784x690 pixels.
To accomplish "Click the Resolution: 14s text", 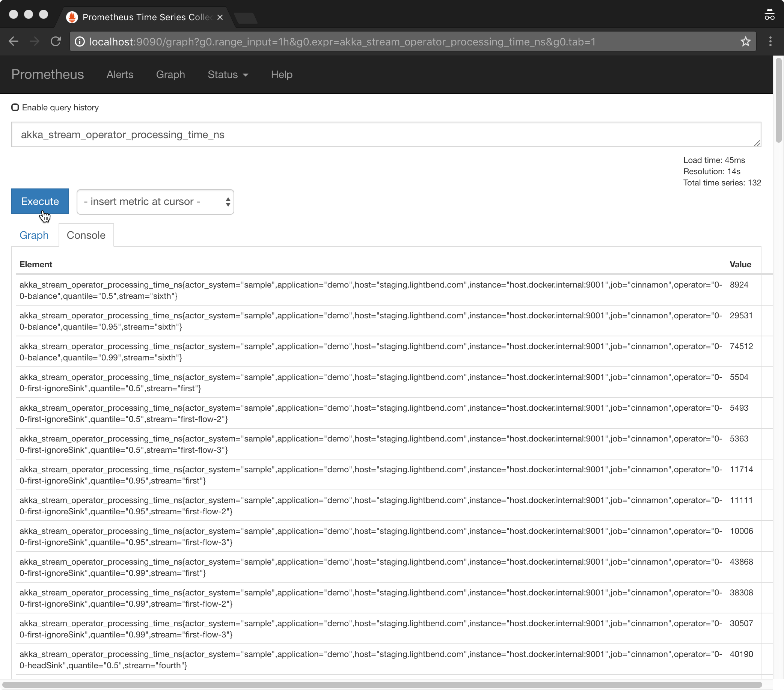I will (712, 171).
